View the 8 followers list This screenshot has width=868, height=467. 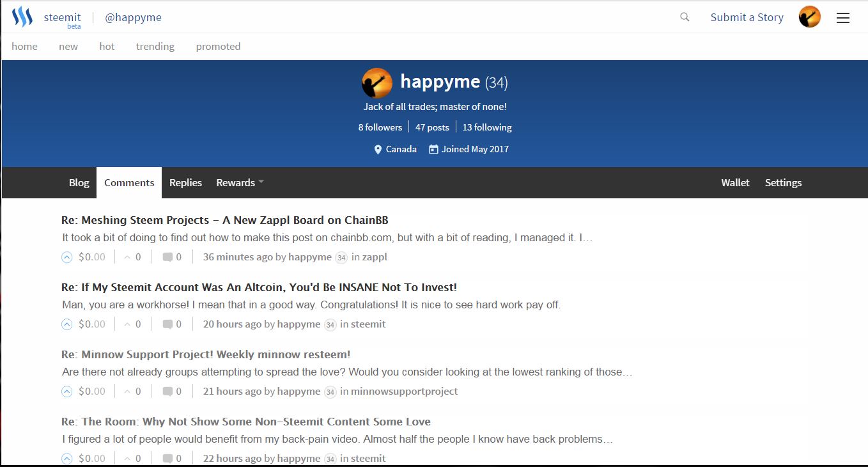[380, 127]
